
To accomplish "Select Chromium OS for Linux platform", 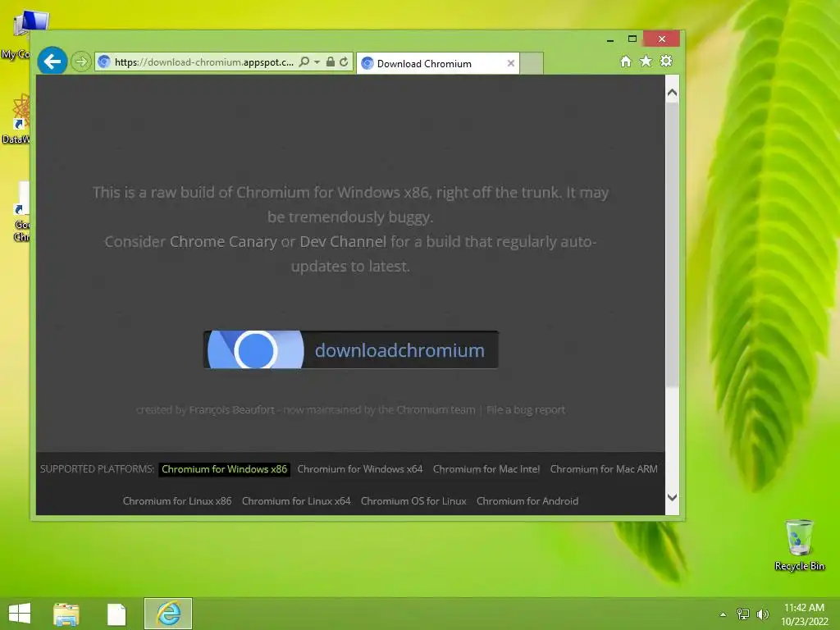I will [413, 501].
